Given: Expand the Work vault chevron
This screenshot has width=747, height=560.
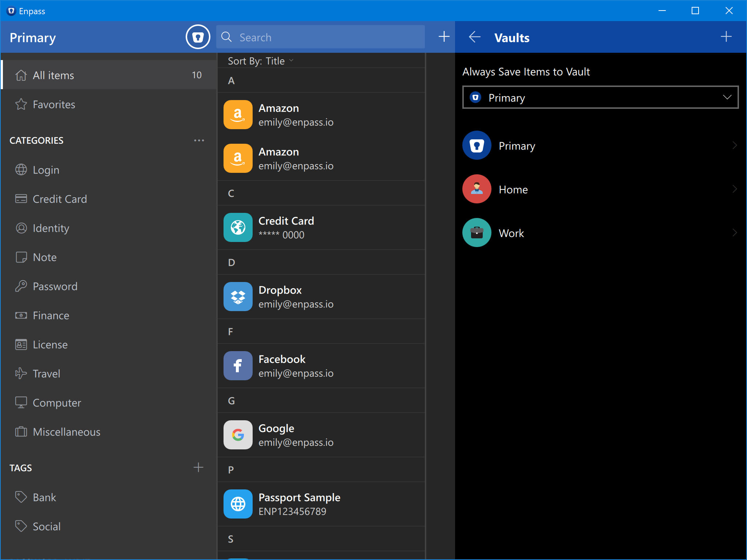Looking at the screenshot, I should [x=735, y=233].
